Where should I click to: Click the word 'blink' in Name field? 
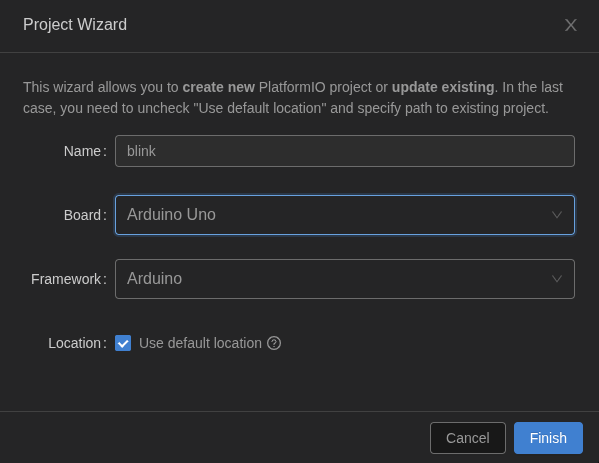(x=141, y=151)
